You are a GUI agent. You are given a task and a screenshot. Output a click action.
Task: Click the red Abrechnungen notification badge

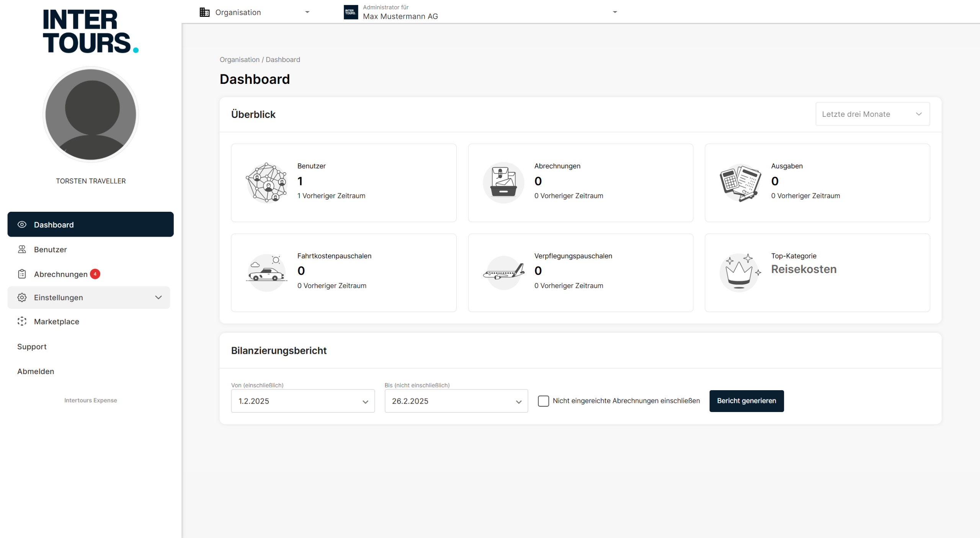click(95, 274)
